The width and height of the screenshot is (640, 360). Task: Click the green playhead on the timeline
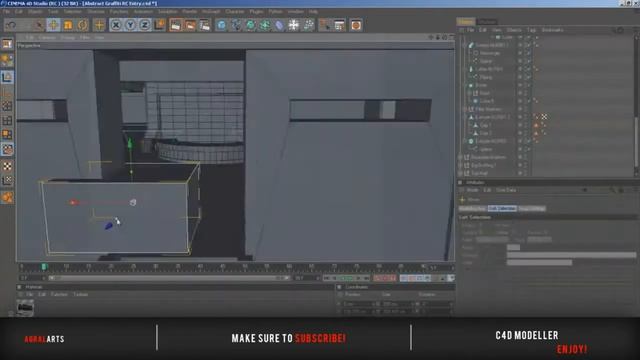coord(44,267)
